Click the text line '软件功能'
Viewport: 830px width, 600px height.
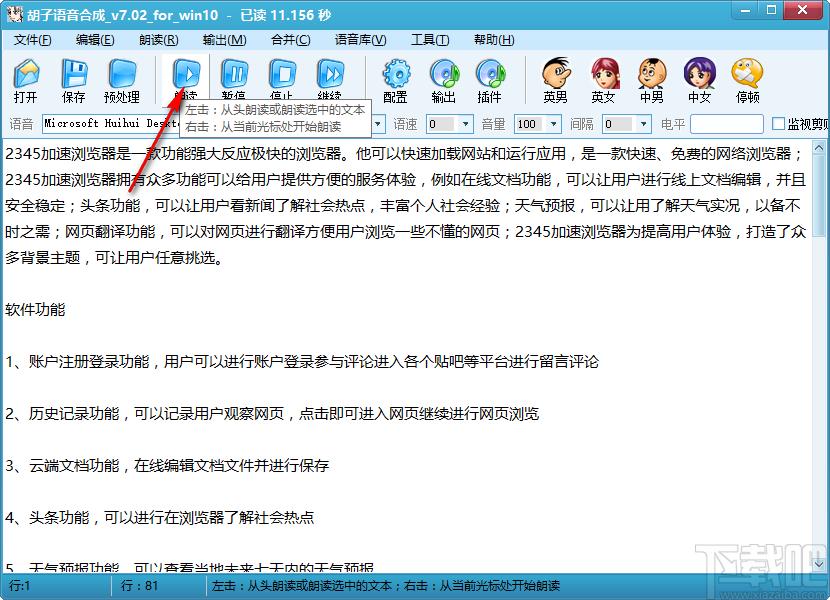tap(35, 310)
